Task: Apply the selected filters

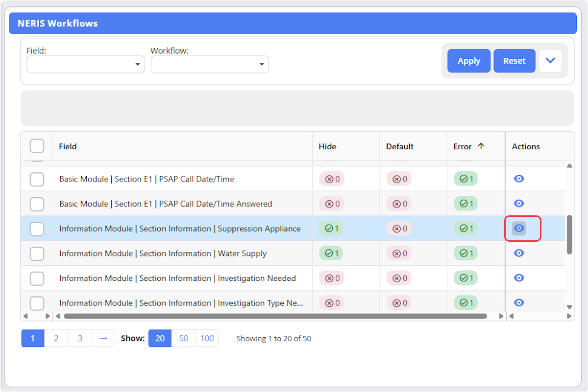Action: click(469, 61)
